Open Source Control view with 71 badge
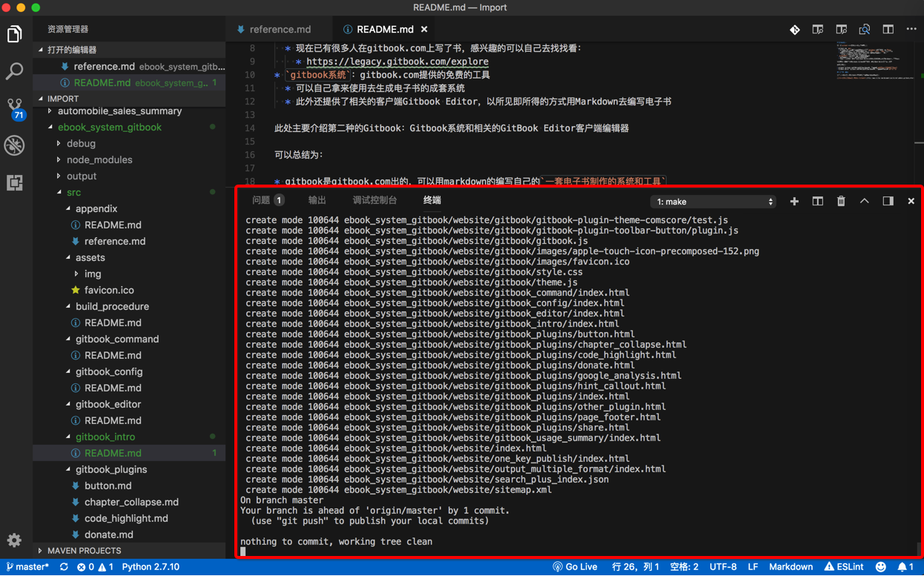The image size is (924, 576). pyautogui.click(x=15, y=108)
